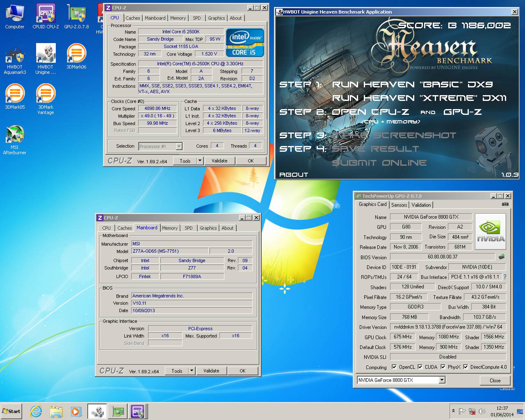Click Validate button in Mainboard CPU-Z
This screenshot has height=420, width=525.
pyautogui.click(x=211, y=371)
